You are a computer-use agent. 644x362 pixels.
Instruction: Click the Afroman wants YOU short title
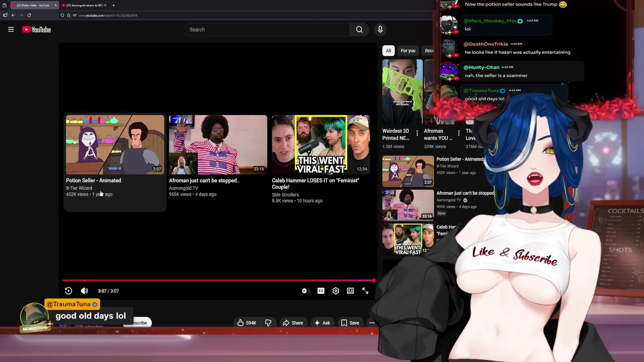438,134
